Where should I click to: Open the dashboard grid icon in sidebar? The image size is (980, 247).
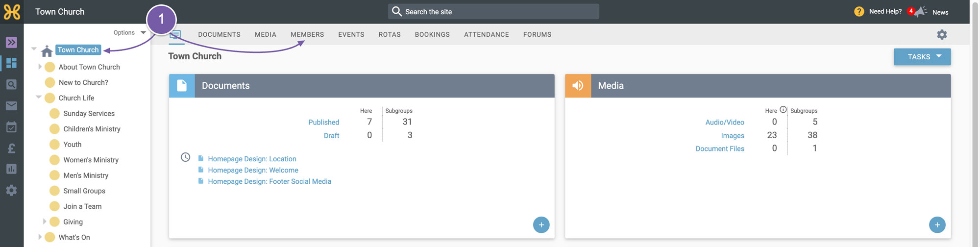(x=11, y=63)
